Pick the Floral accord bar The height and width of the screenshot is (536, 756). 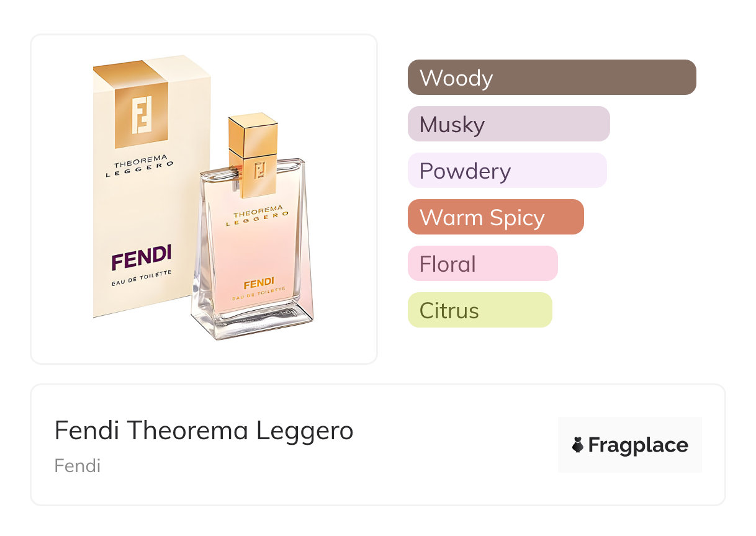tap(482, 264)
